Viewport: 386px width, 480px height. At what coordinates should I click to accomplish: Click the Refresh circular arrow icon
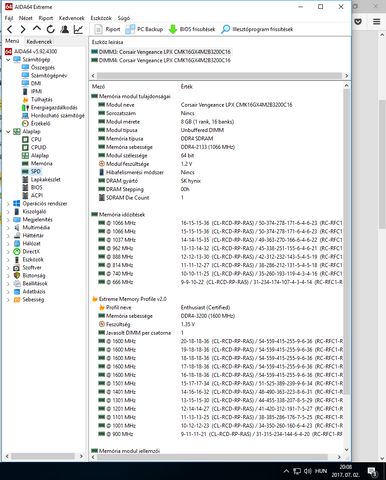coord(50,29)
